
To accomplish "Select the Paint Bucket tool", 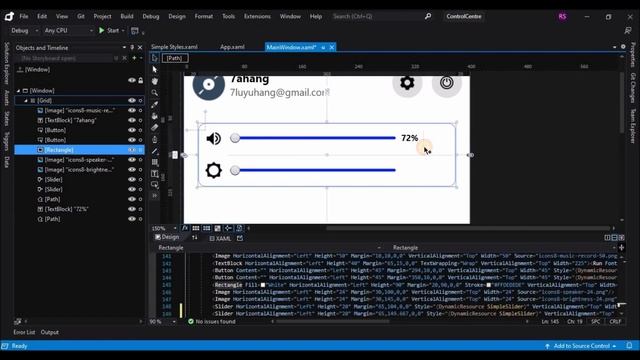I will tap(155, 116).
